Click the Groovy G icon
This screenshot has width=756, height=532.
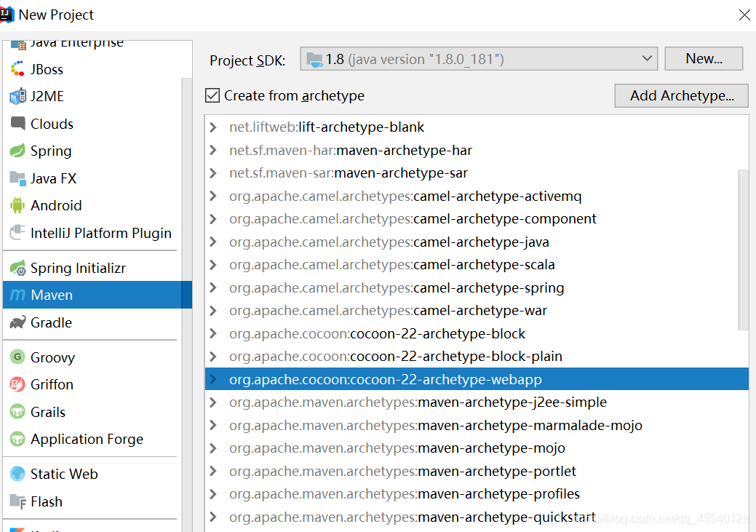[18, 357]
